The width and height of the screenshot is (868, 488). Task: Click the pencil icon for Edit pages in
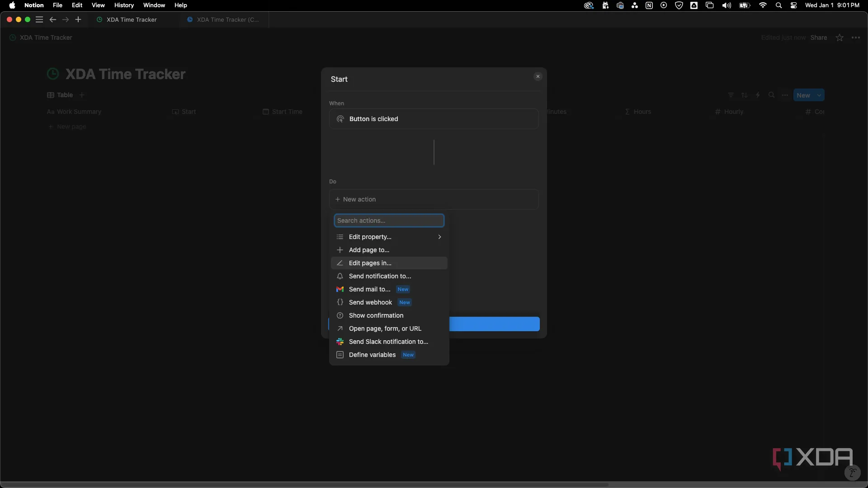(340, 263)
